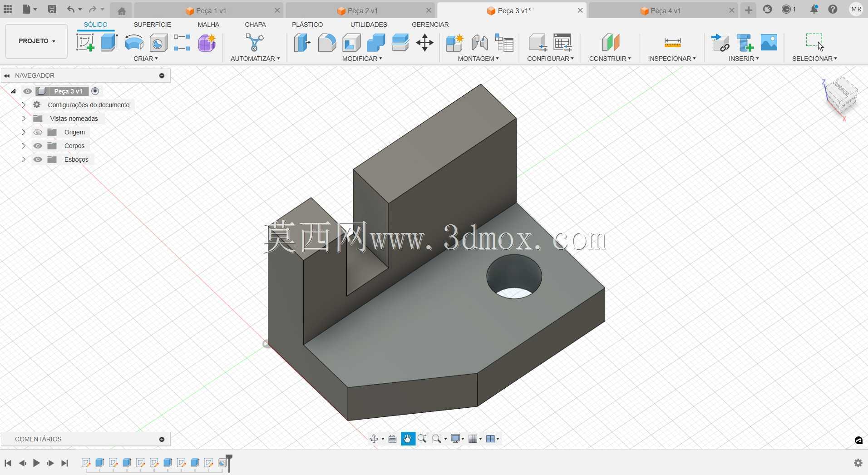868x475 pixels.
Task: Switch to the SUPERFÍCIE ribbon tab
Action: point(152,25)
